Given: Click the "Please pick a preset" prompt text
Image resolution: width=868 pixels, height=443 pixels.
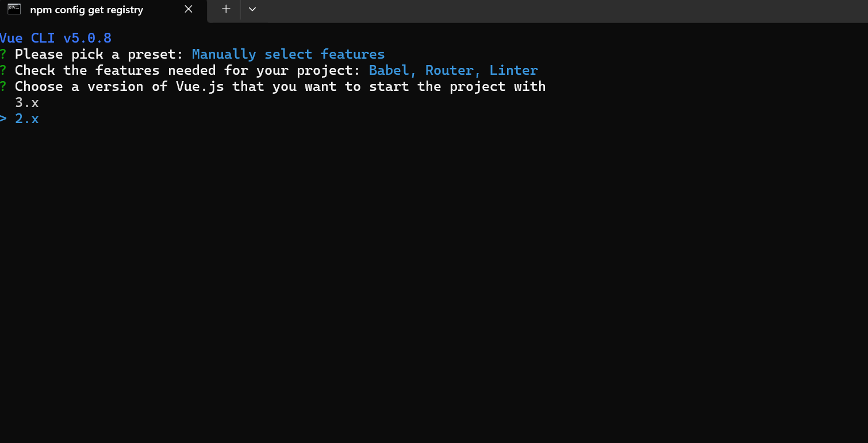Looking at the screenshot, I should 99,55.
